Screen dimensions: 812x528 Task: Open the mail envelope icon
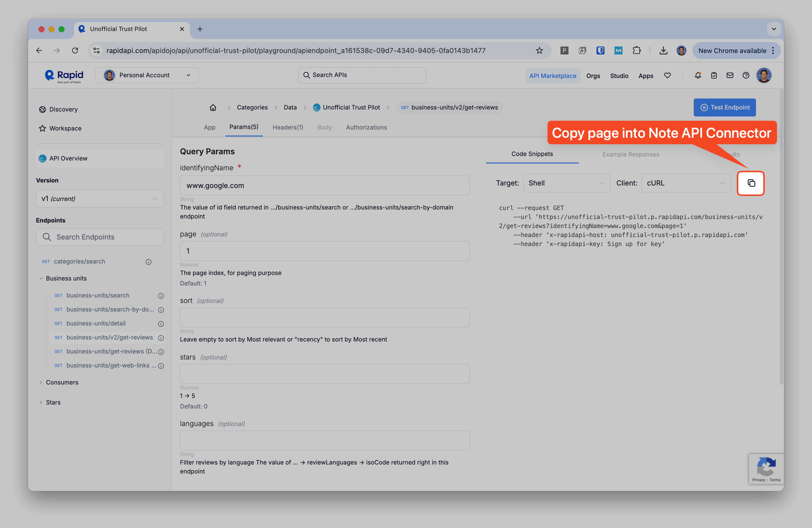point(730,75)
